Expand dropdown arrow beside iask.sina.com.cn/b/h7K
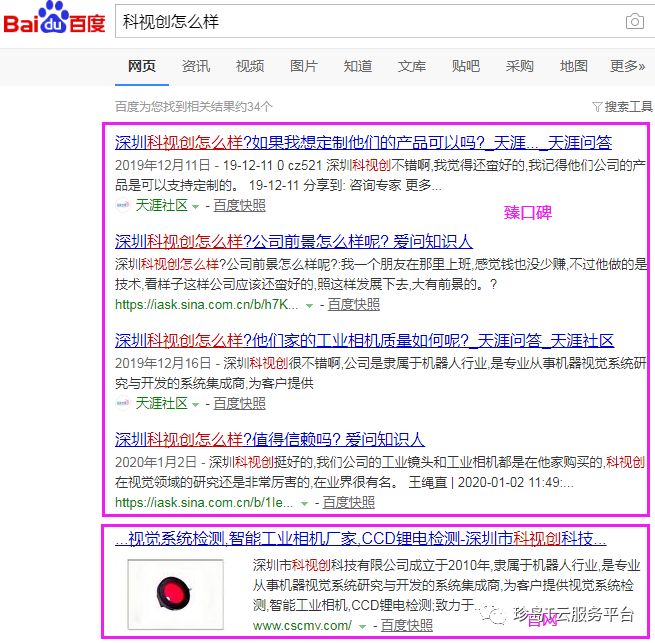The height and width of the screenshot is (643, 655). coord(309,306)
